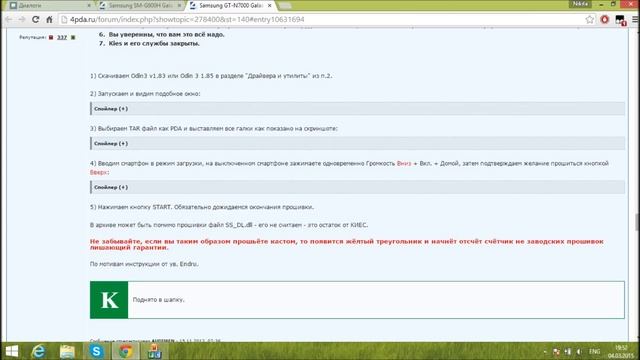Expand the spoiler under step 3
The image size is (640, 360).
coord(357,143)
